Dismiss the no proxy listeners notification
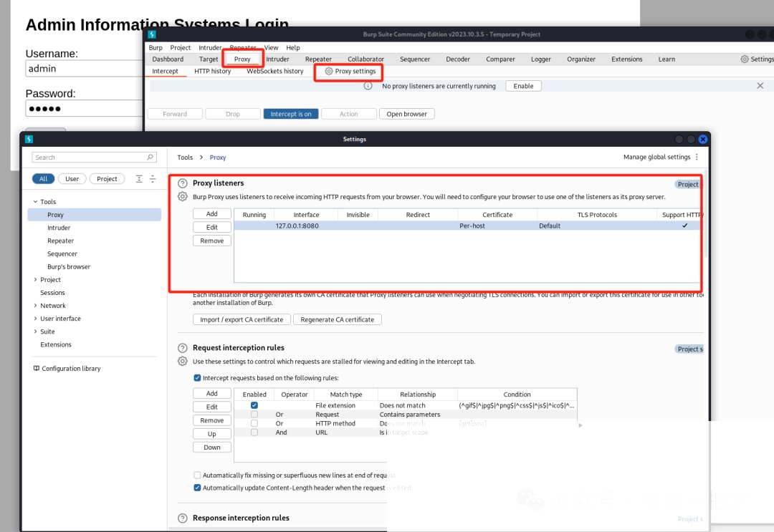The image size is (774, 532). click(x=760, y=86)
